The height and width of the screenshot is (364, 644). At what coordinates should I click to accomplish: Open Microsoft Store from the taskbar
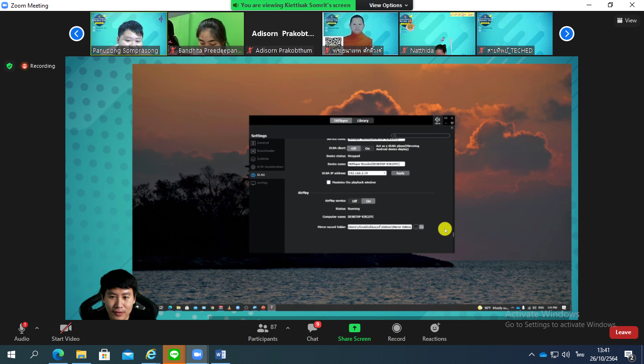[x=104, y=354]
